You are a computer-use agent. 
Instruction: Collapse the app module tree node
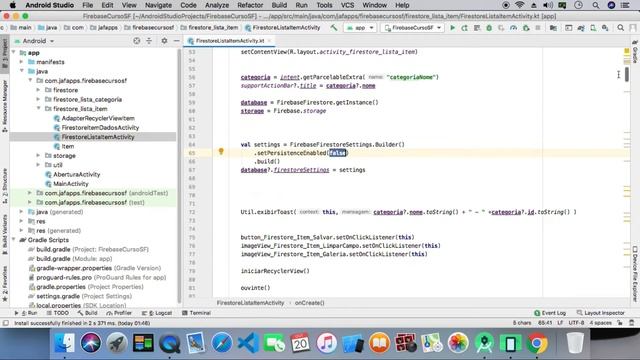[x=13, y=53]
